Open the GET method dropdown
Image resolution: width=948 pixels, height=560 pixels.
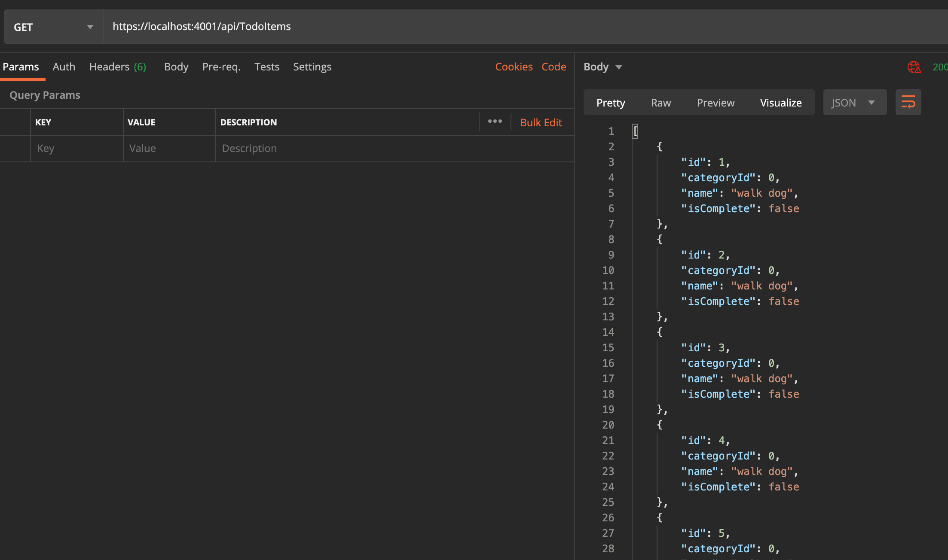tap(54, 27)
